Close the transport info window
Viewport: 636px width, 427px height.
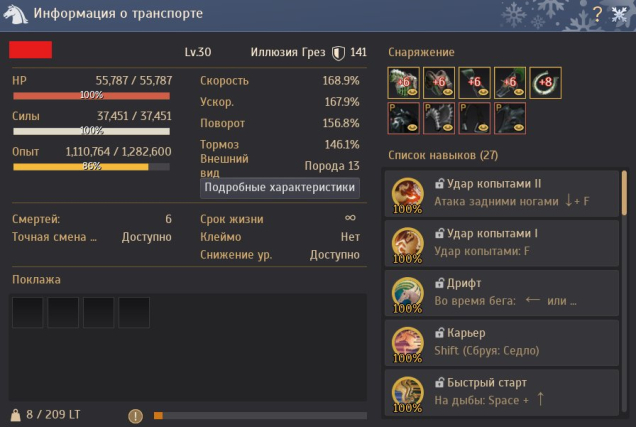619,14
